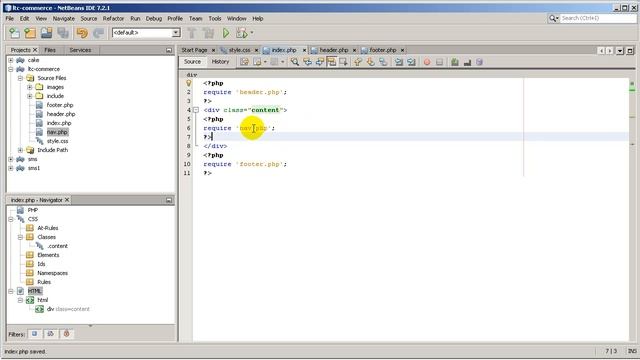This screenshot has width=640, height=360.
Task: Click in the Search (Ctrl+I) field
Action: click(598, 18)
